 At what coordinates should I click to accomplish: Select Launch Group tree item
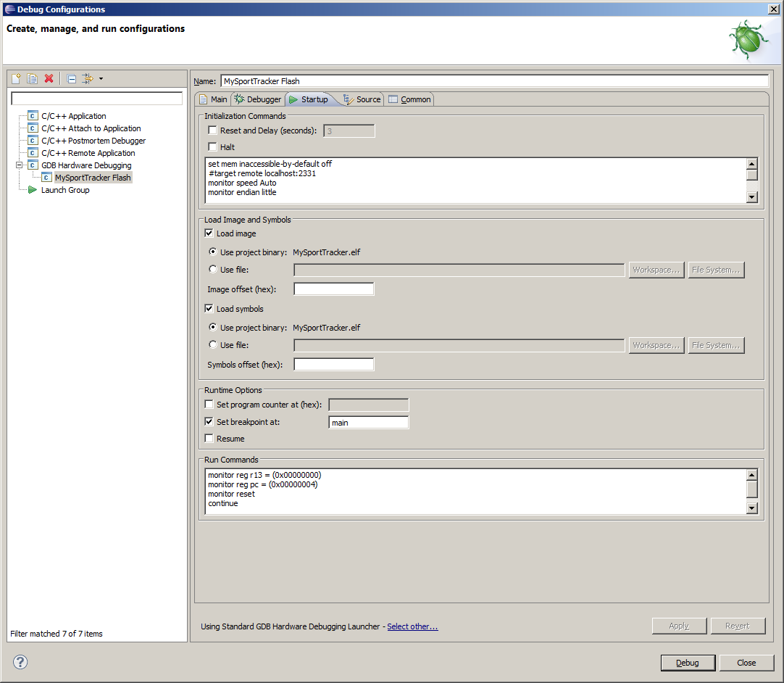65,190
